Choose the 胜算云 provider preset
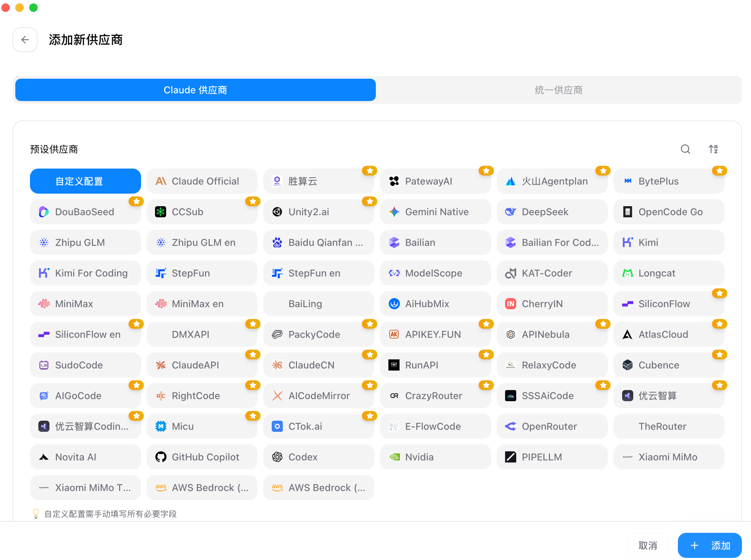The image size is (751, 560). coord(319,181)
